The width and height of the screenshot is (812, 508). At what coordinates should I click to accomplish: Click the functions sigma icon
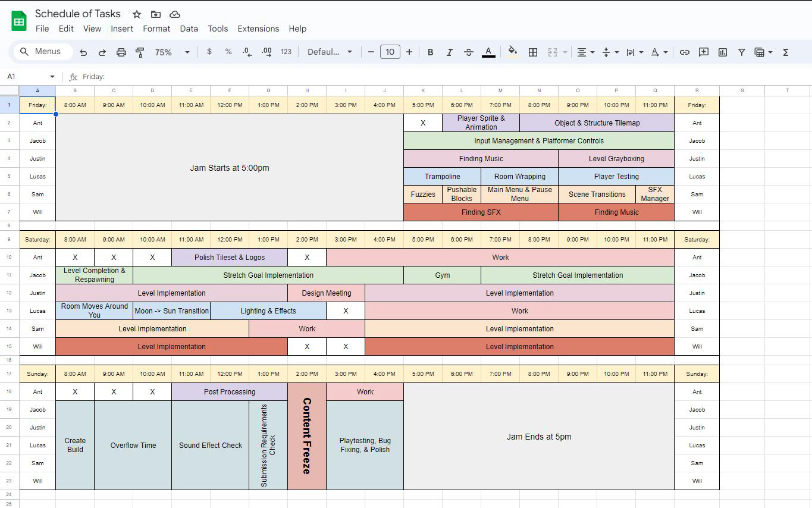click(x=785, y=52)
